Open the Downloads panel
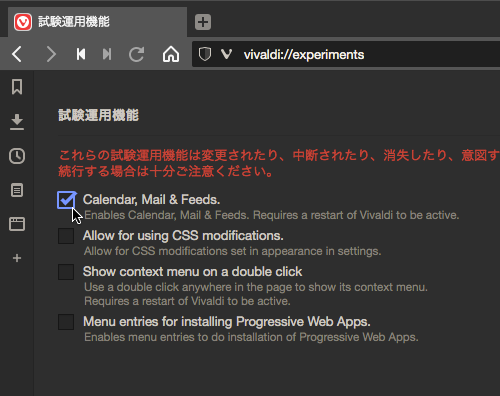 (17, 122)
